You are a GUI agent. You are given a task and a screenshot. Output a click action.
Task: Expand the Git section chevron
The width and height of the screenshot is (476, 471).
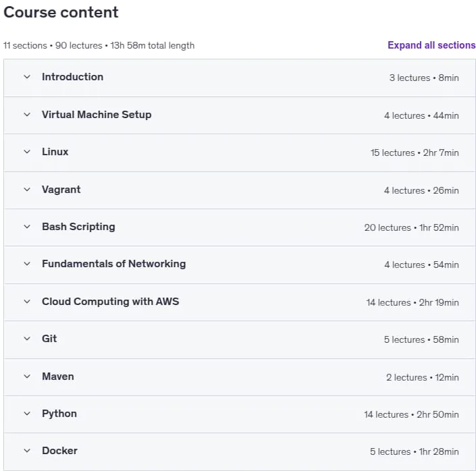pyautogui.click(x=27, y=339)
